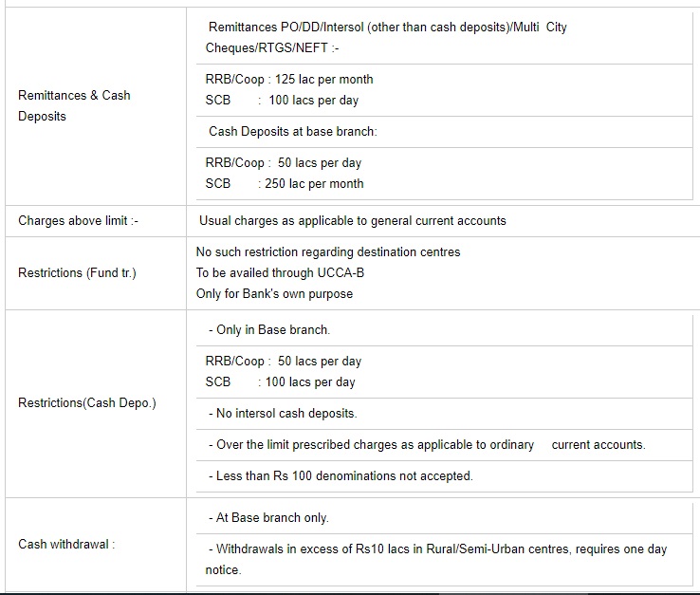
Task: Click "SCB : 100 lacs per day" under Remittances
Action: click(x=282, y=101)
